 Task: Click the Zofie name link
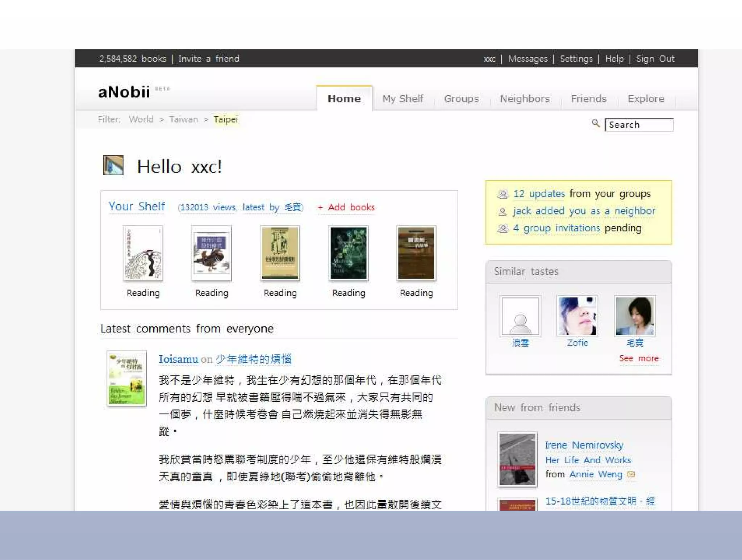pos(578,343)
